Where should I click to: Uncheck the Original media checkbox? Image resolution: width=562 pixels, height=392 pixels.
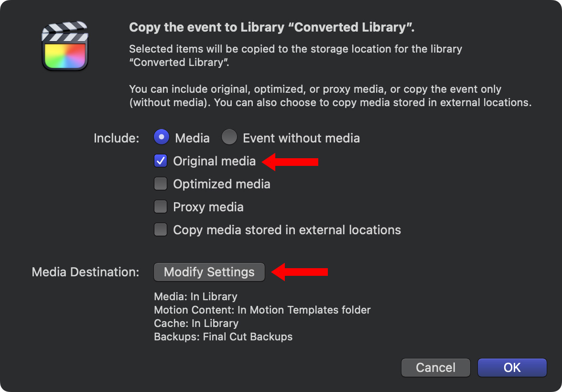click(x=161, y=161)
